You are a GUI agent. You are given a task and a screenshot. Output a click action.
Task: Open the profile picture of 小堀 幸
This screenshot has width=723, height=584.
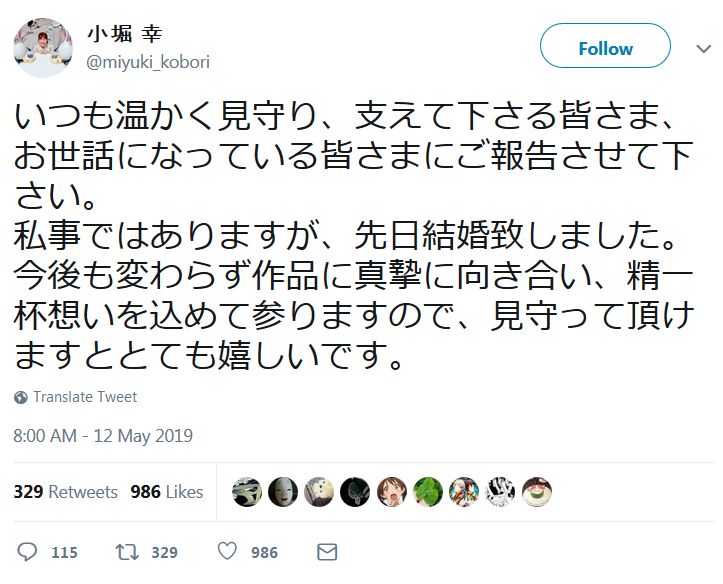(x=42, y=46)
